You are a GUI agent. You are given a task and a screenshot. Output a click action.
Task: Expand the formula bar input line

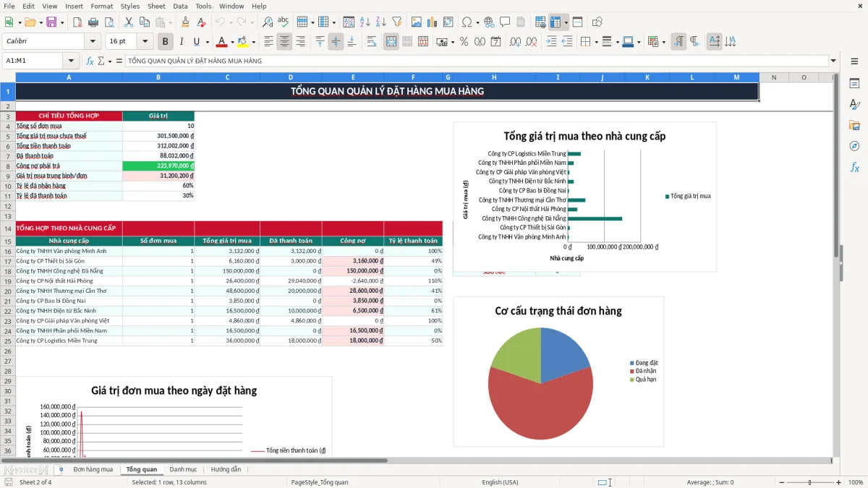833,61
